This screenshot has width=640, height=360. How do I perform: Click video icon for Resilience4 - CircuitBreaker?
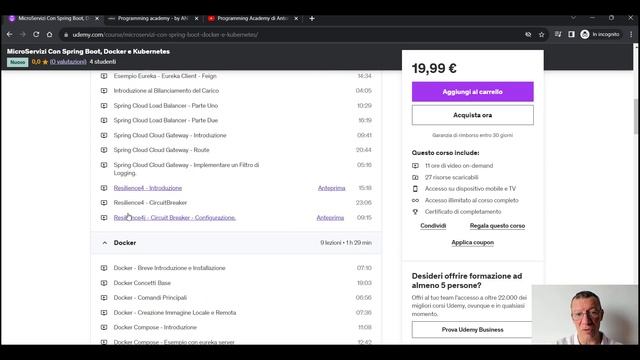coord(104,203)
